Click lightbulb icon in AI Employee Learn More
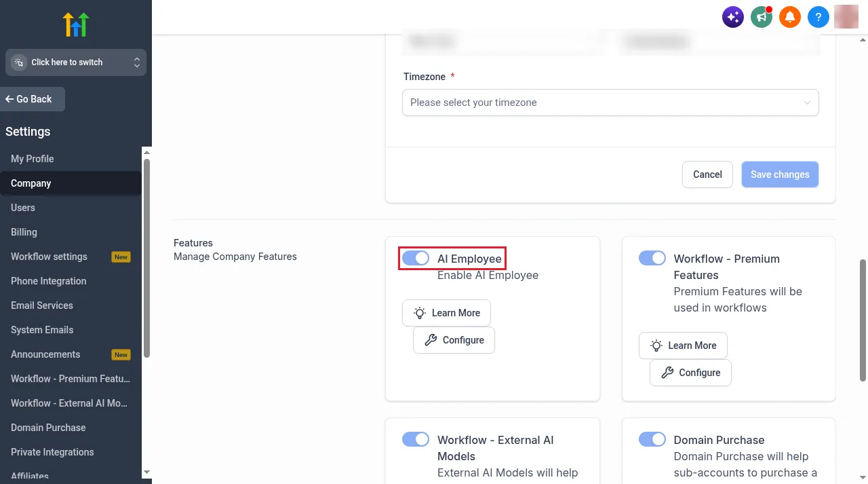This screenshot has width=868, height=484. click(x=420, y=313)
